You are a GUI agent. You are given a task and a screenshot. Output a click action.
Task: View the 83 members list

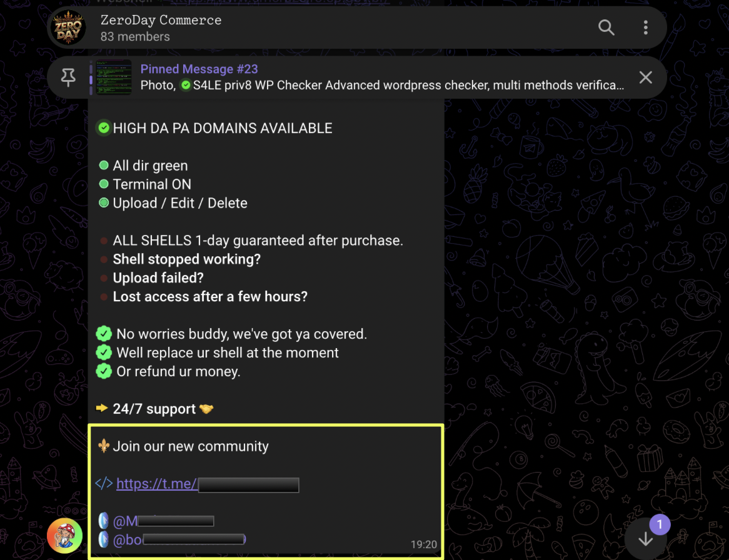click(x=135, y=37)
